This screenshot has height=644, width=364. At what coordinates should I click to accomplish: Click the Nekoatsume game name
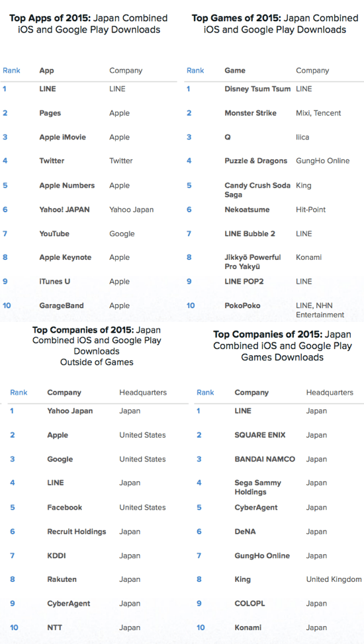pos(247,210)
